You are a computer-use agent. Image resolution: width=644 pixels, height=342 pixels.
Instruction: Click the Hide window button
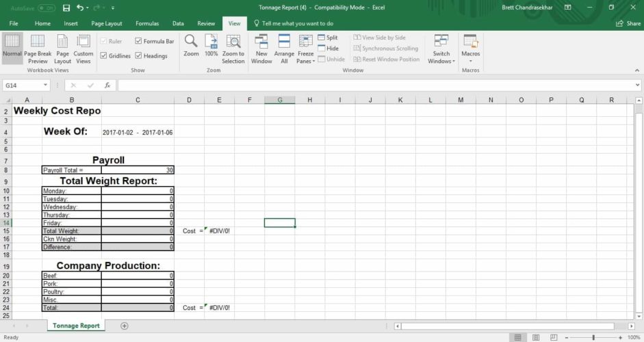[327, 49]
